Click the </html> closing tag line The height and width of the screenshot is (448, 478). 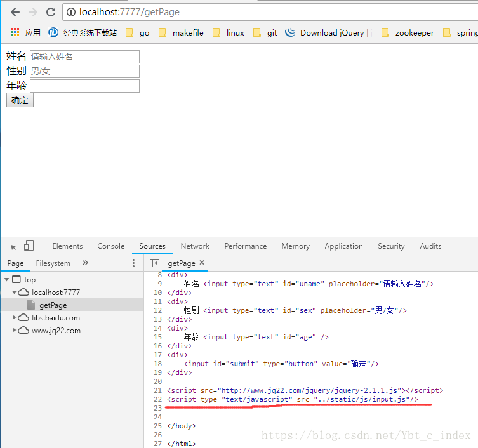click(x=182, y=444)
